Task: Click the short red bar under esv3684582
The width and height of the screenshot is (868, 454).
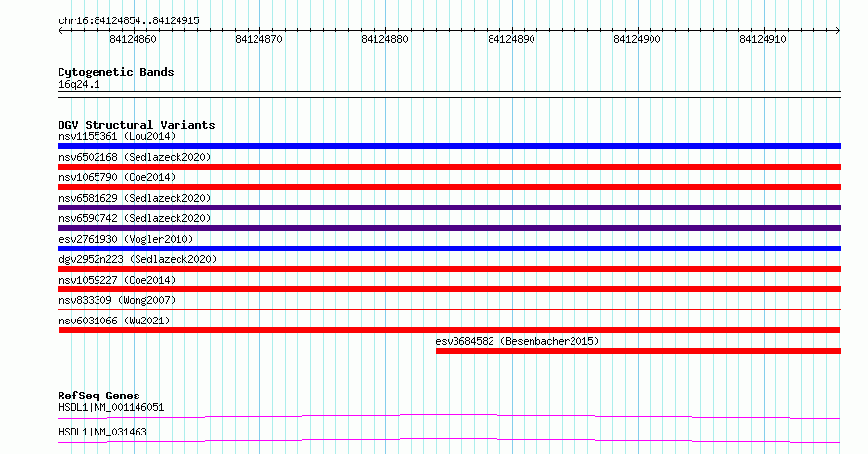Action: pos(638,351)
